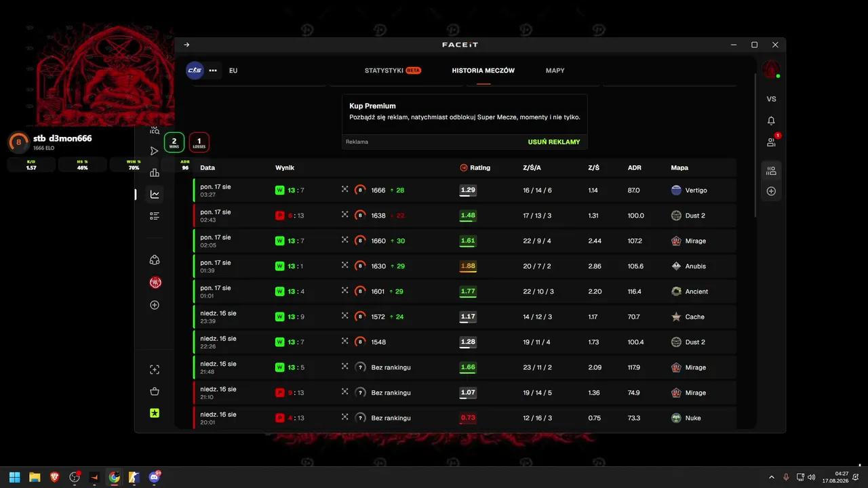The height and width of the screenshot is (488, 868).
Task: Open the Dust 2 match at 02:43
Action: 465,216
